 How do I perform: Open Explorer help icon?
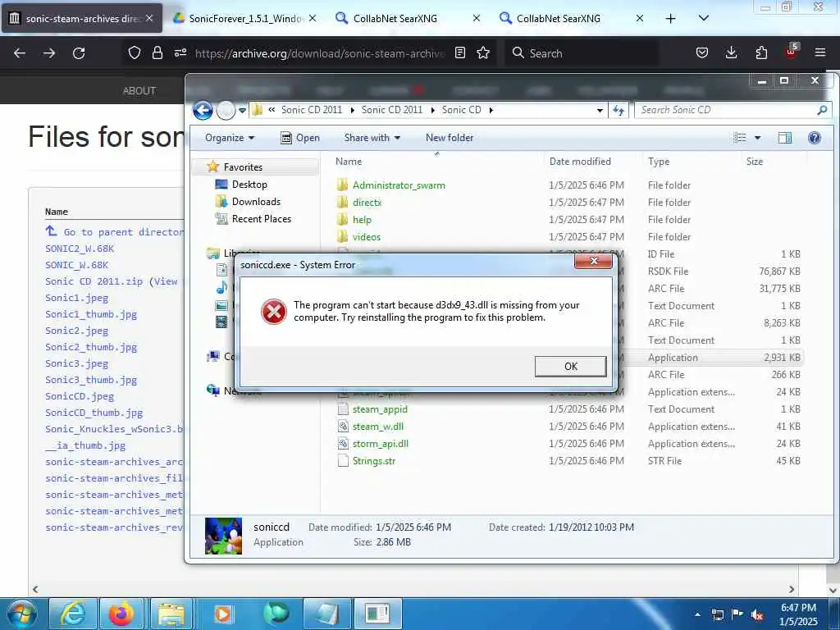tap(815, 138)
